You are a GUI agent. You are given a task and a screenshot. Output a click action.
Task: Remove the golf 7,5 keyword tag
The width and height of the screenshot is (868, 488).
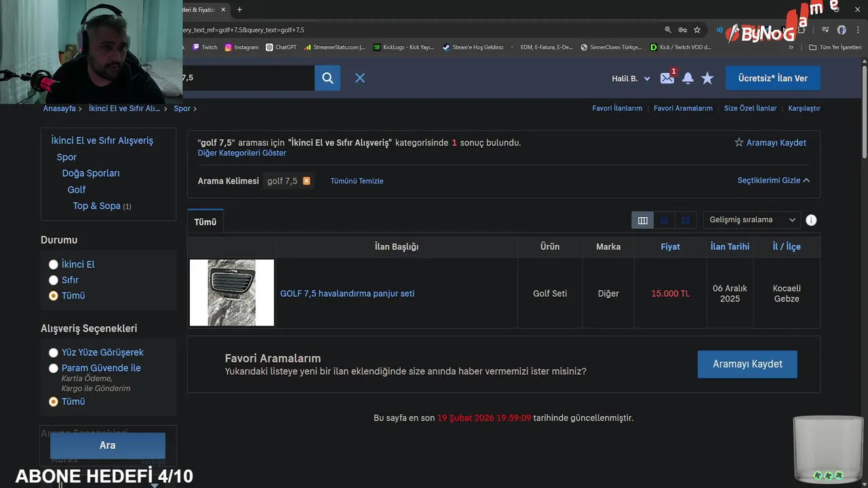[x=307, y=181]
